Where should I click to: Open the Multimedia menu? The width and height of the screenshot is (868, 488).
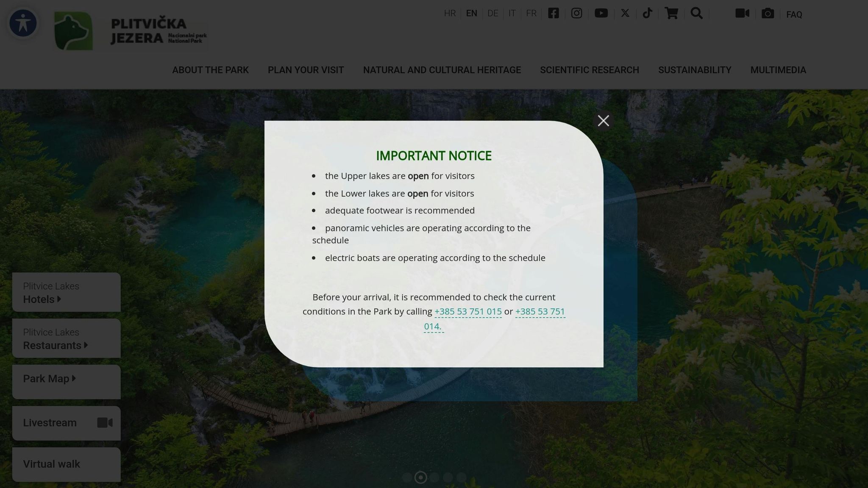(778, 70)
